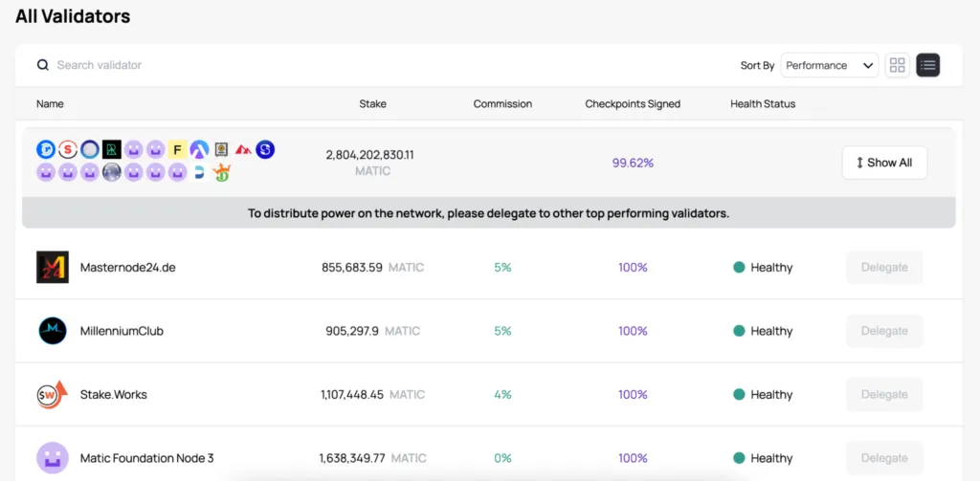Click Delegate for Stake.Works
Viewport: 980px width, 481px height.
(884, 394)
